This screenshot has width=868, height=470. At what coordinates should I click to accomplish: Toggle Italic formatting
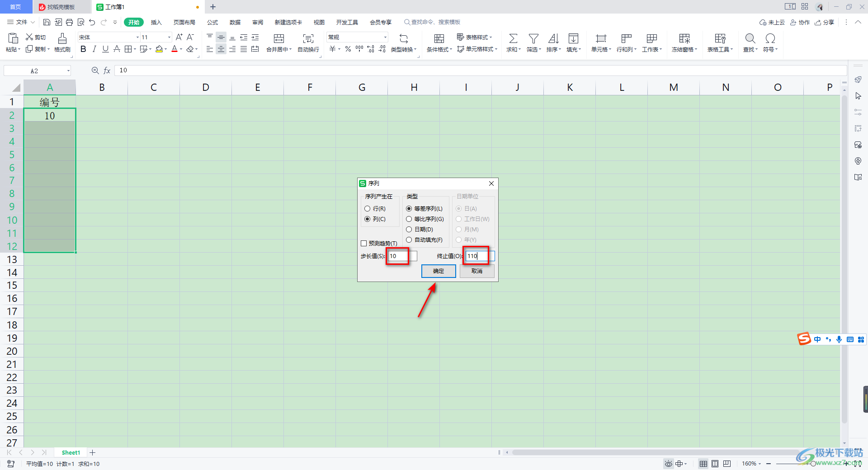(x=94, y=49)
